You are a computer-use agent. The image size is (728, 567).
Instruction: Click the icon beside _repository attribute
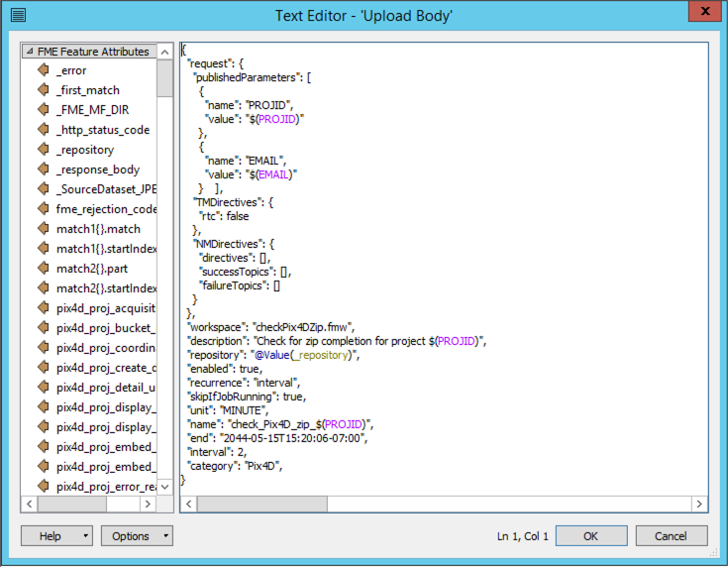[x=44, y=150]
